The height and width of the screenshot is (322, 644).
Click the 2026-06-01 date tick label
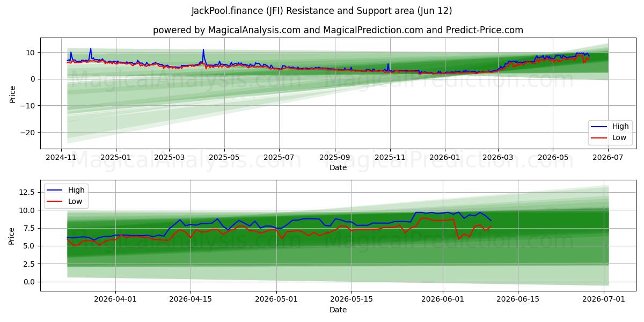[x=443, y=300]
